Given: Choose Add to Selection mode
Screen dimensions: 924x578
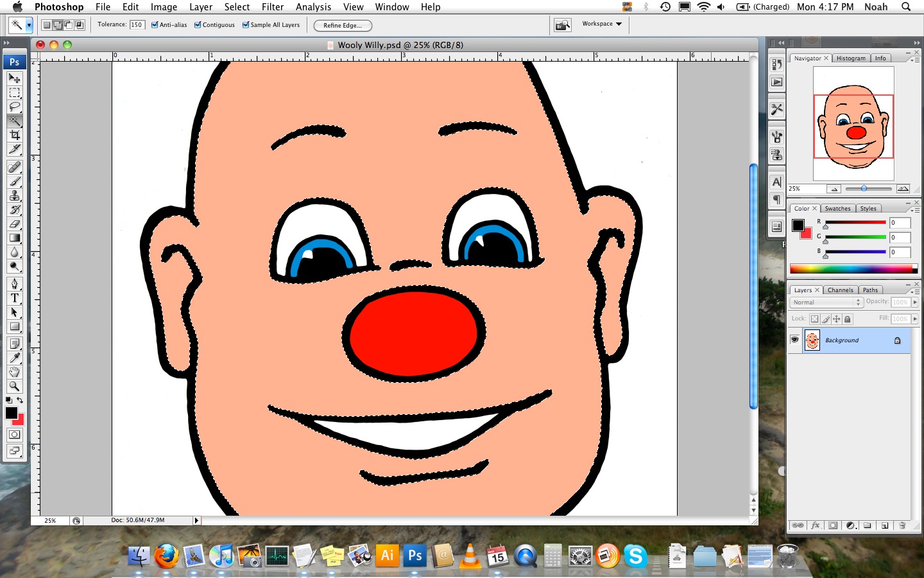Looking at the screenshot, I should [57, 25].
